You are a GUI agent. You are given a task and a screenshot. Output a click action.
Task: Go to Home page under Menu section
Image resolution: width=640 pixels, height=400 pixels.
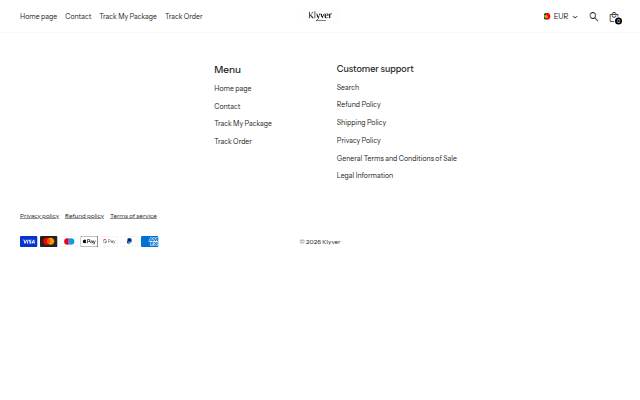point(233,89)
